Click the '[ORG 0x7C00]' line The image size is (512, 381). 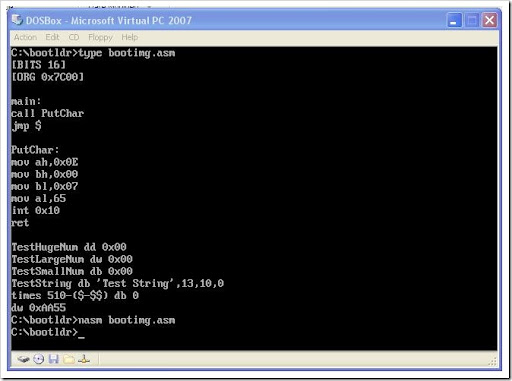click(x=47, y=77)
